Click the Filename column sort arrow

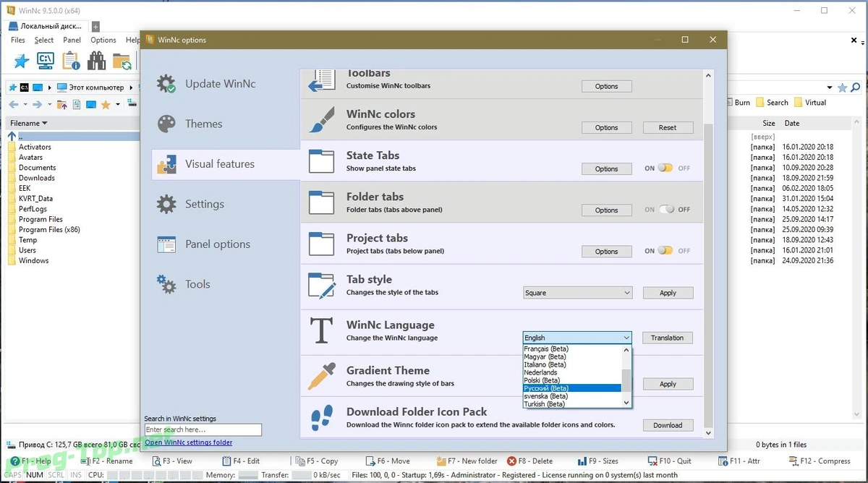(x=44, y=124)
